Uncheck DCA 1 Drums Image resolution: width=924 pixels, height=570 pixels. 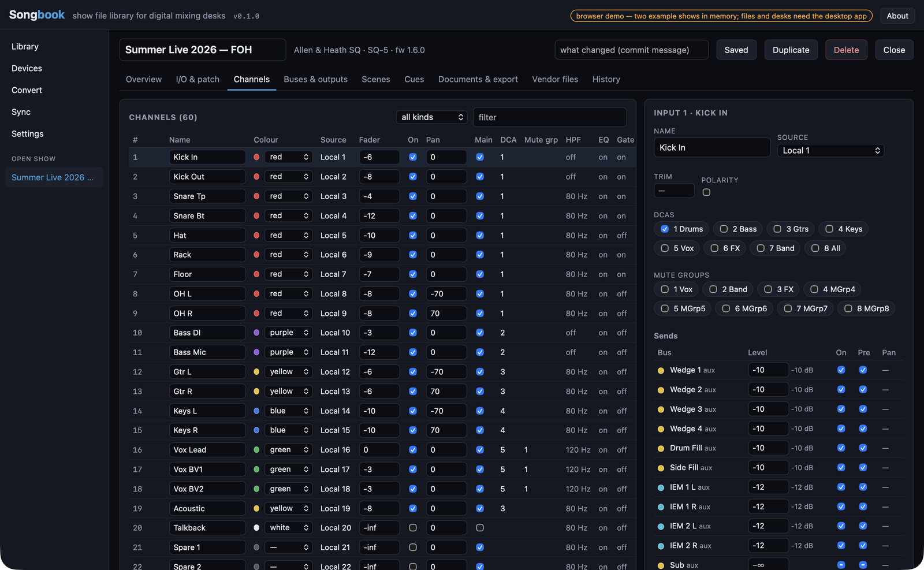(665, 229)
